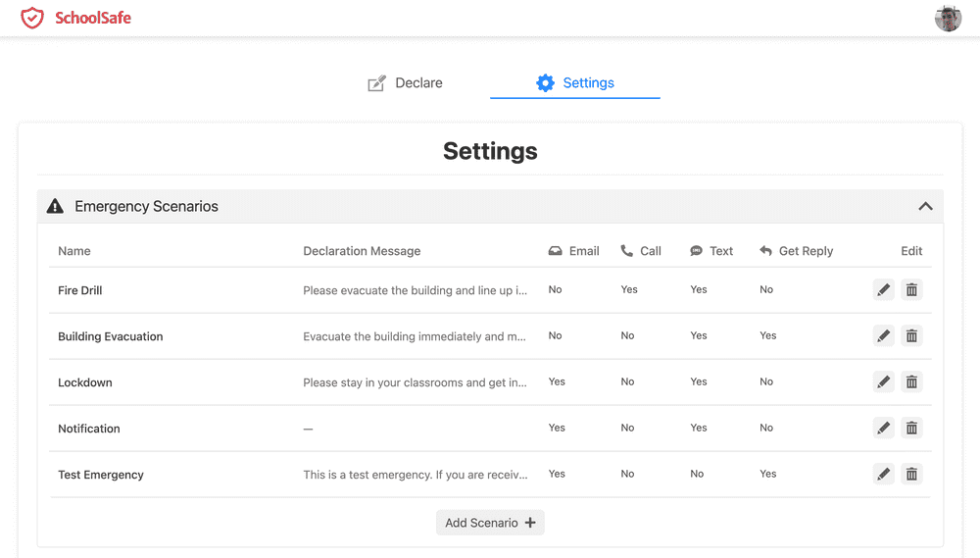Delete the Notification scenario
The image size is (980, 558).
911,429
